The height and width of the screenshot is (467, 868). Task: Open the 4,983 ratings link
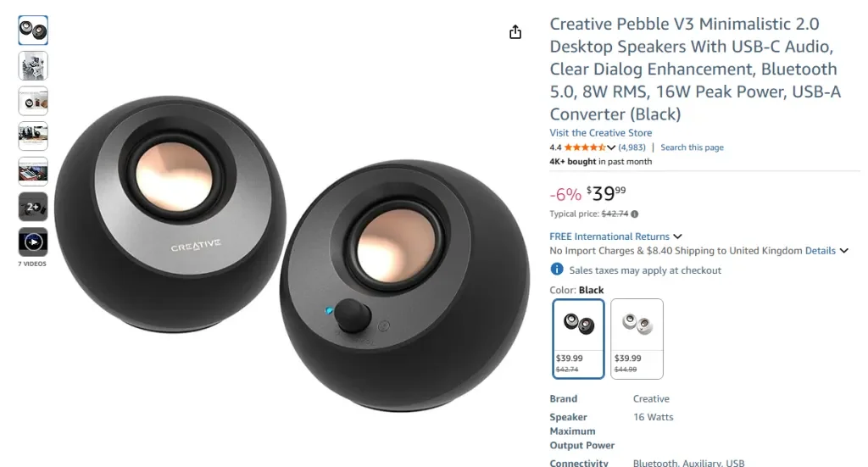coord(632,147)
